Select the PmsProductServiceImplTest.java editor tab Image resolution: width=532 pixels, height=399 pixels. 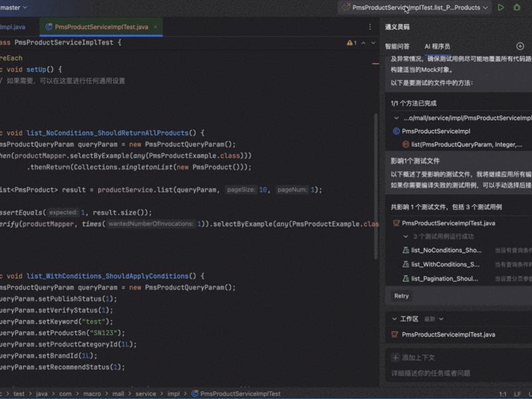pyautogui.click(x=101, y=27)
